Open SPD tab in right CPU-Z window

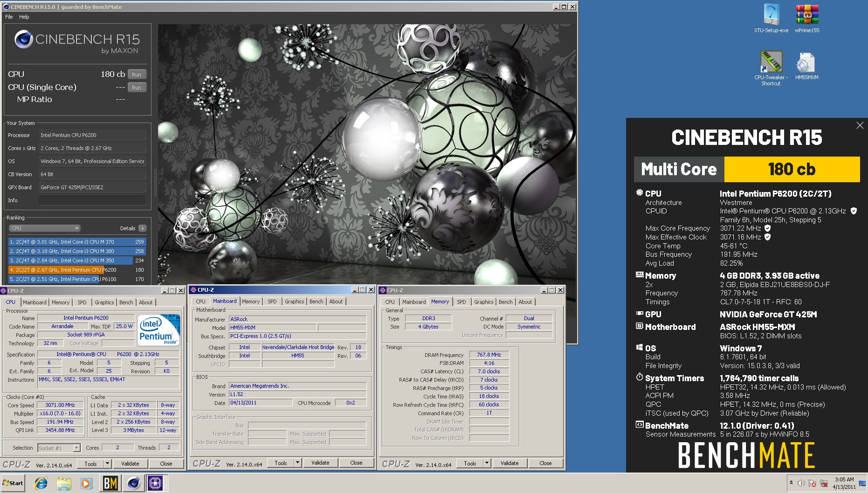[x=462, y=302]
